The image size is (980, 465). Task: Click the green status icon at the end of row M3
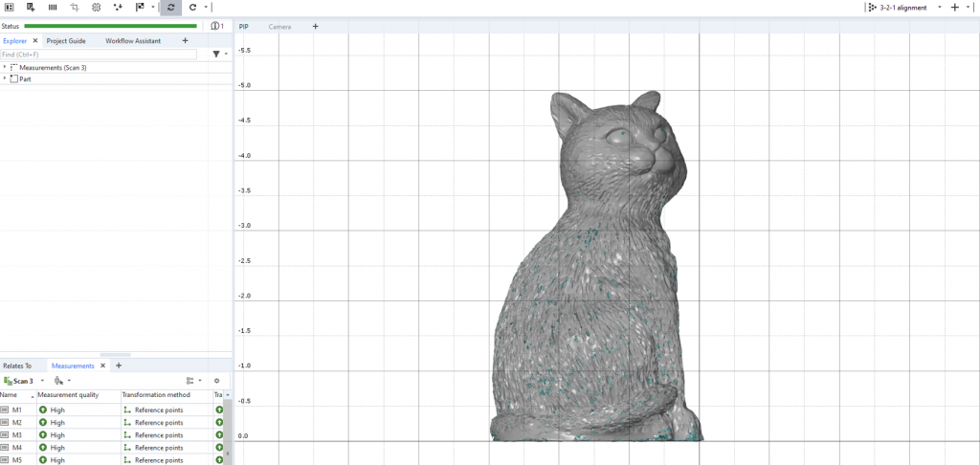pyautogui.click(x=219, y=435)
